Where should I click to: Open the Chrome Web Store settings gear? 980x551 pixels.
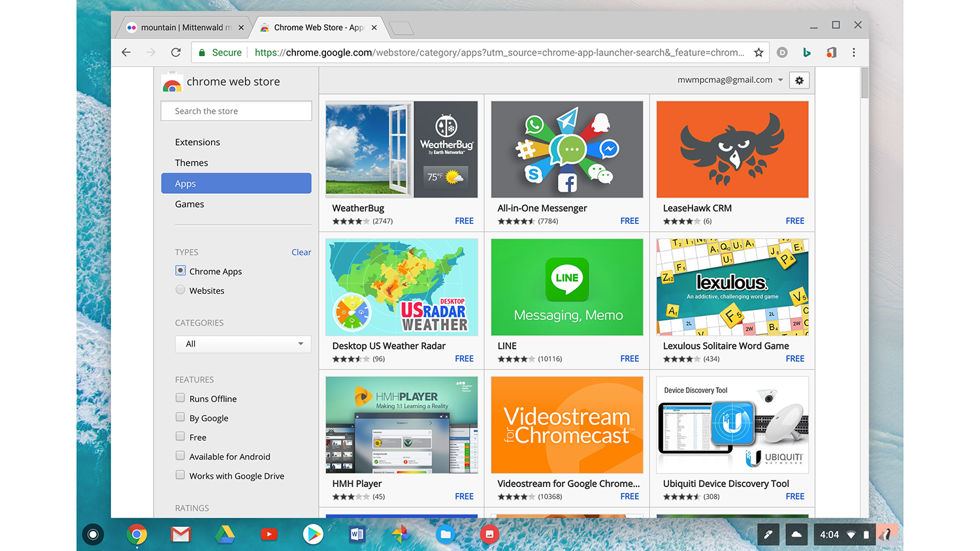[799, 80]
